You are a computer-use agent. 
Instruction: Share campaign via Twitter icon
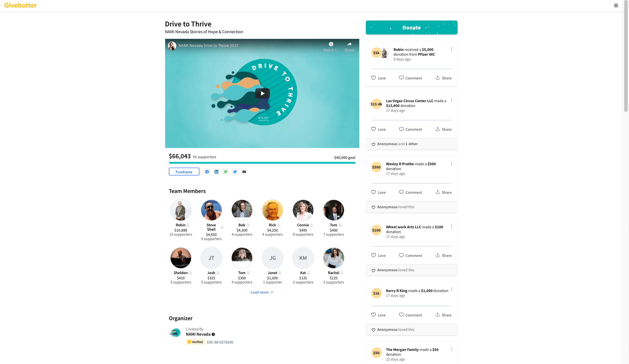[x=235, y=172]
